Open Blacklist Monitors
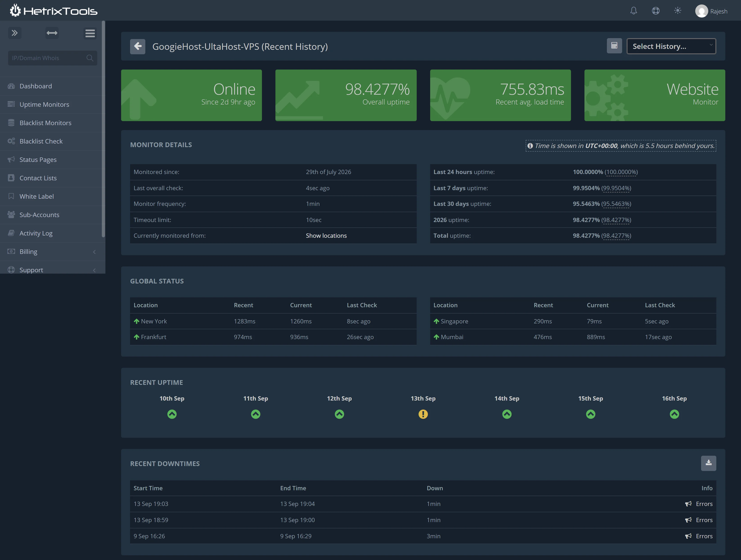Image resolution: width=741 pixels, height=560 pixels. click(53, 123)
